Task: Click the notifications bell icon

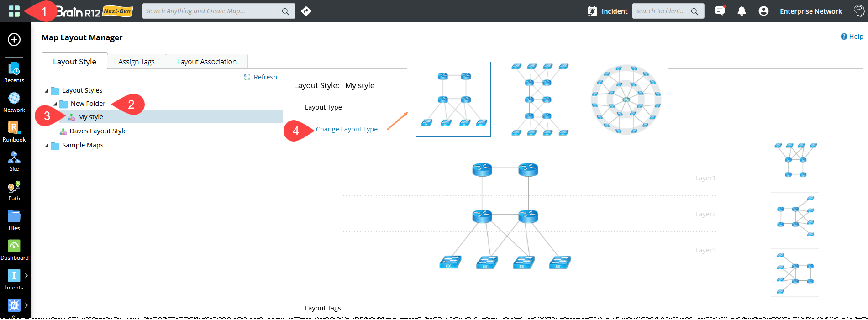Action: click(x=742, y=11)
